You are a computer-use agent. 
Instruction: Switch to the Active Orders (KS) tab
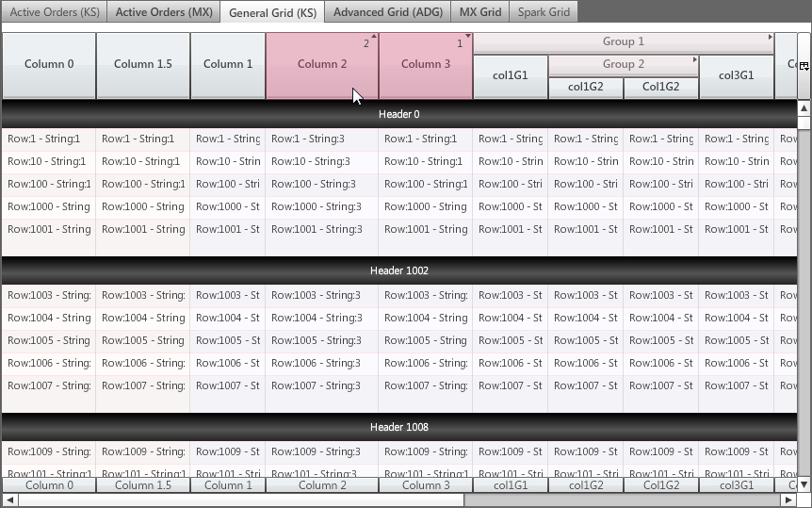point(54,12)
